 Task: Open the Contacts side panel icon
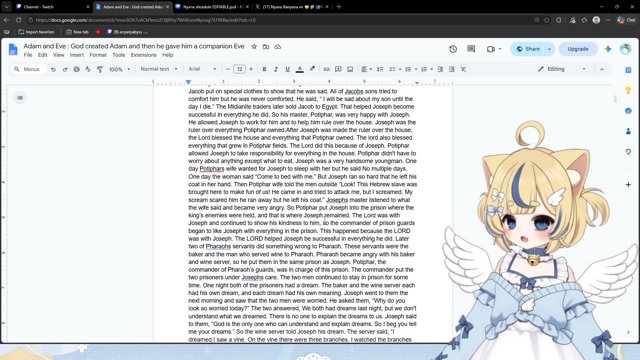(x=628, y=131)
